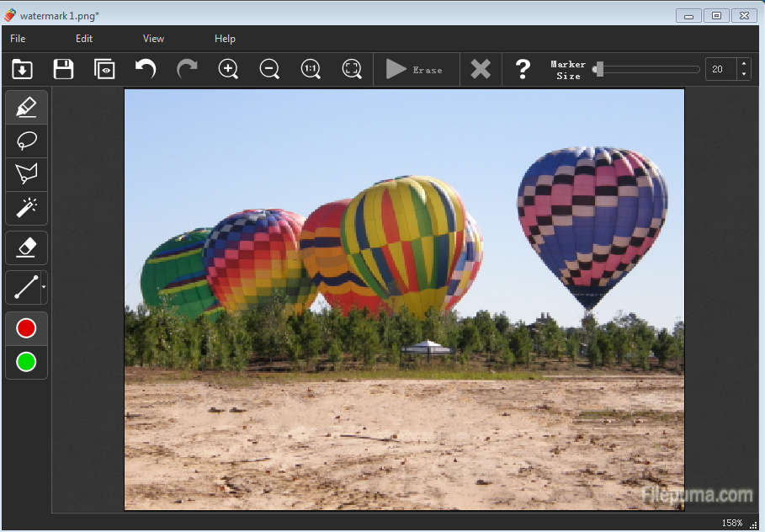Image resolution: width=765 pixels, height=532 pixels.
Task: Click the marker size value field
Action: click(x=720, y=69)
